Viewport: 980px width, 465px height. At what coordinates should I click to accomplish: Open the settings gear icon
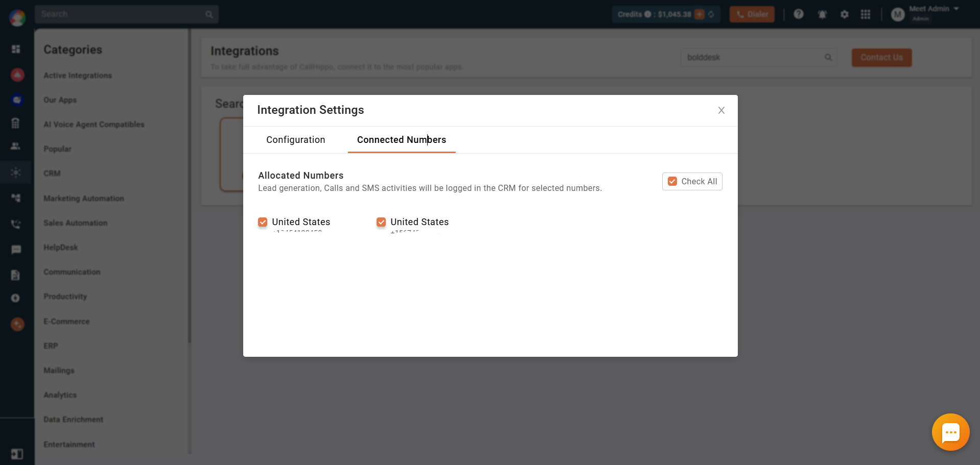(x=844, y=14)
